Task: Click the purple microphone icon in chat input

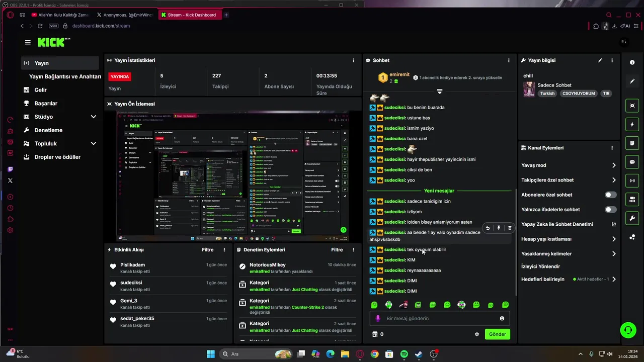Action: pos(378,318)
